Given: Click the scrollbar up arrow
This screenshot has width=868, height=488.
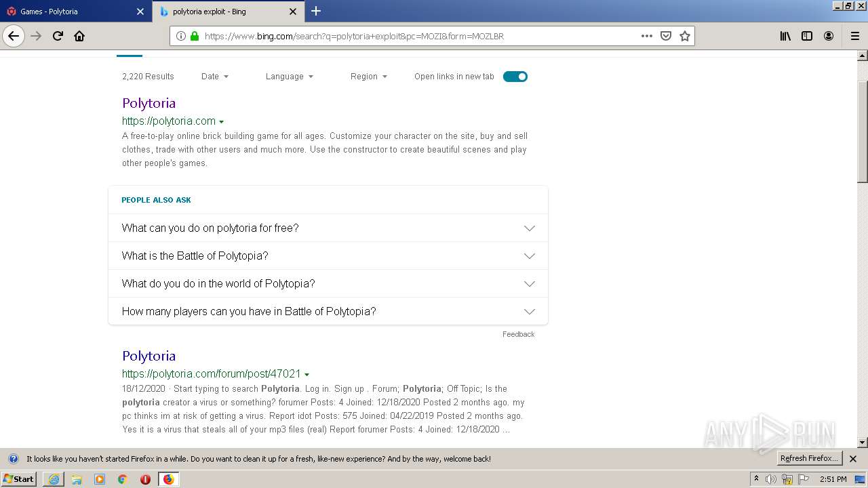Looking at the screenshot, I should 863,55.
